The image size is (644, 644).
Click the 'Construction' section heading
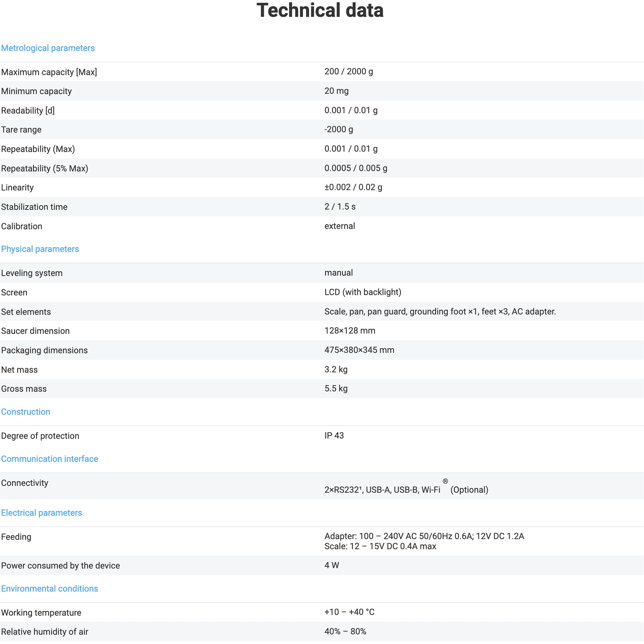tap(26, 412)
